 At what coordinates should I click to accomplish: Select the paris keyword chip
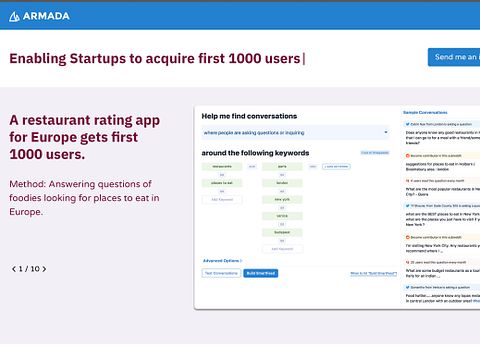[x=282, y=166]
